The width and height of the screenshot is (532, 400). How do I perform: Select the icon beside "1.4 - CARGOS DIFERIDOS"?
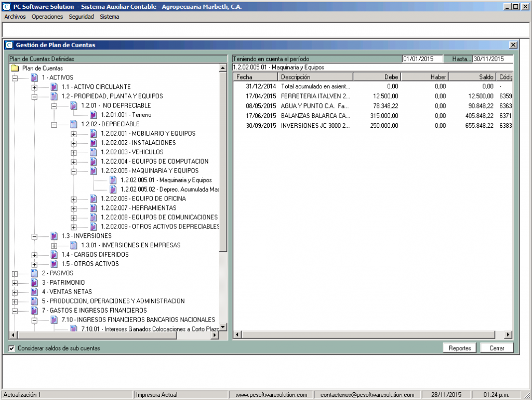coord(53,255)
